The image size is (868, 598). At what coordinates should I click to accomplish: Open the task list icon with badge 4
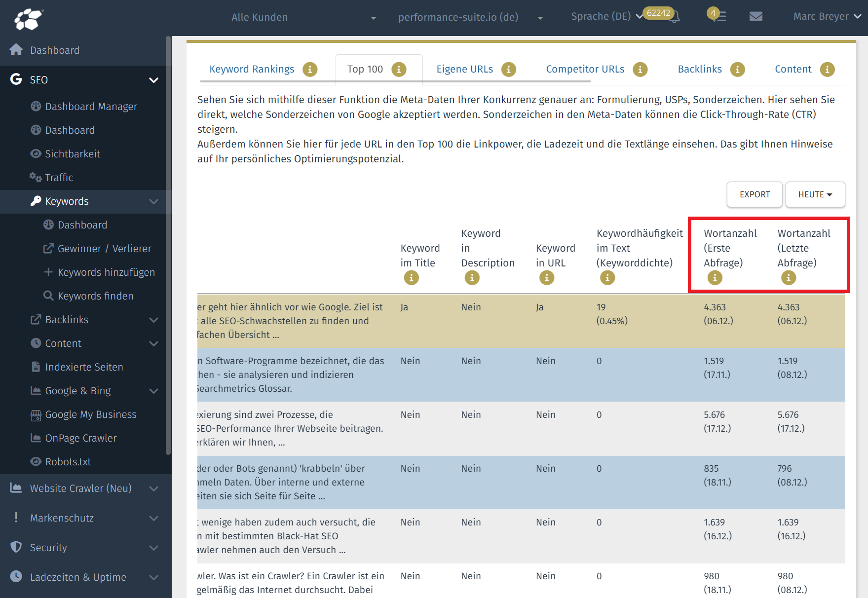pyautogui.click(x=720, y=17)
